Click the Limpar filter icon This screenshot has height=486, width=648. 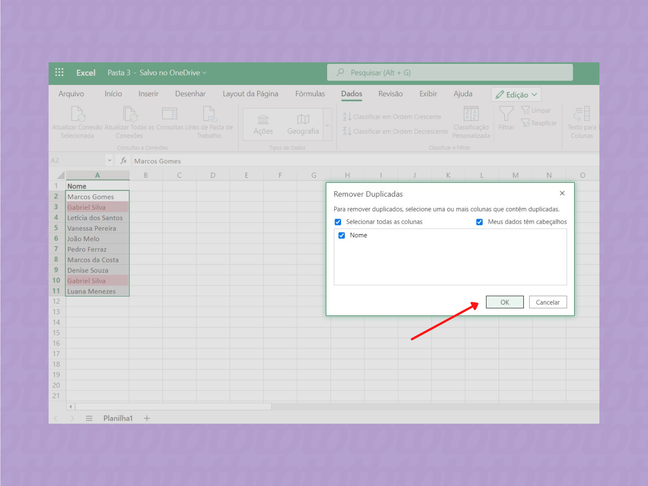click(525, 110)
